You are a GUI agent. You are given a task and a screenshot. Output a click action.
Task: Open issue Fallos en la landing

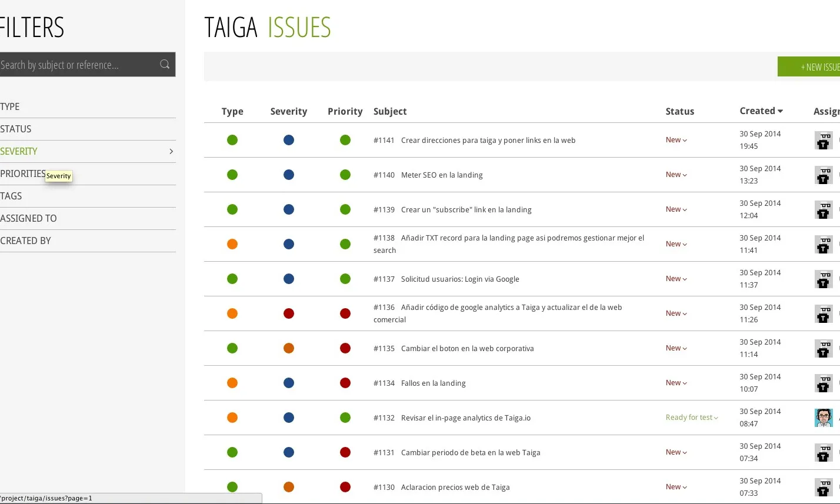click(433, 383)
